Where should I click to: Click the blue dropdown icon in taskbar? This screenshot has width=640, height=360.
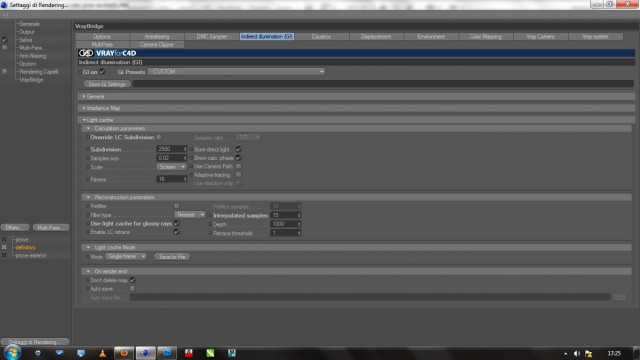coord(59,353)
